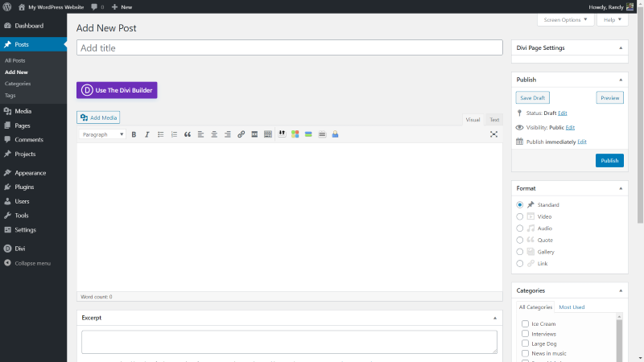Toggle italic formatting in editor toolbar

147,134
